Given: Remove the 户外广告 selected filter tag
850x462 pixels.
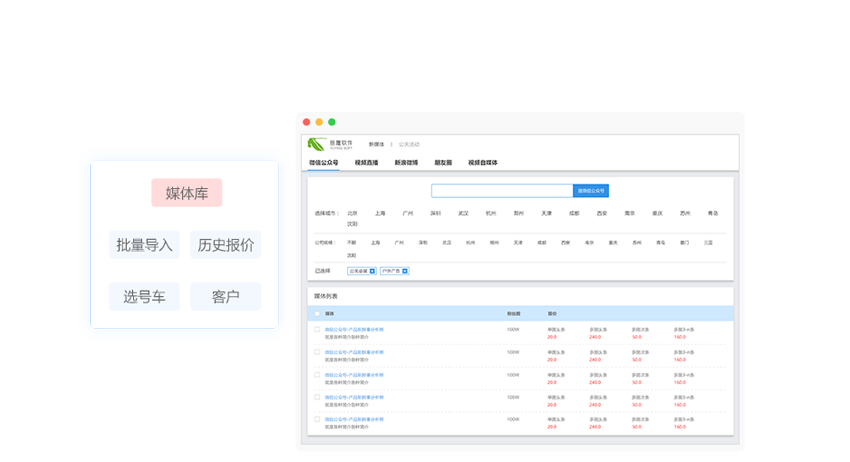Looking at the screenshot, I should click(404, 271).
